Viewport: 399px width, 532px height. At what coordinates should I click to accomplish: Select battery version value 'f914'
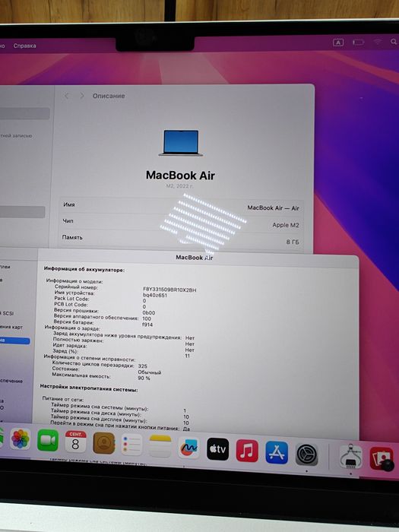pyautogui.click(x=147, y=325)
